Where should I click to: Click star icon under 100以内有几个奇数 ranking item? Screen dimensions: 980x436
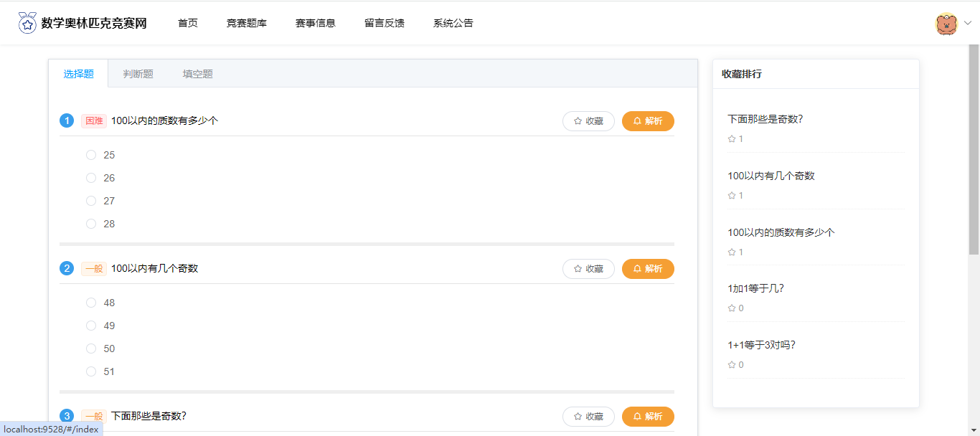coord(732,196)
